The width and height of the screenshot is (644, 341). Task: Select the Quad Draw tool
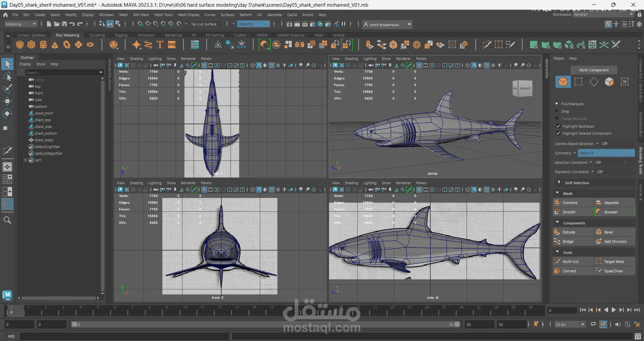[x=613, y=271]
